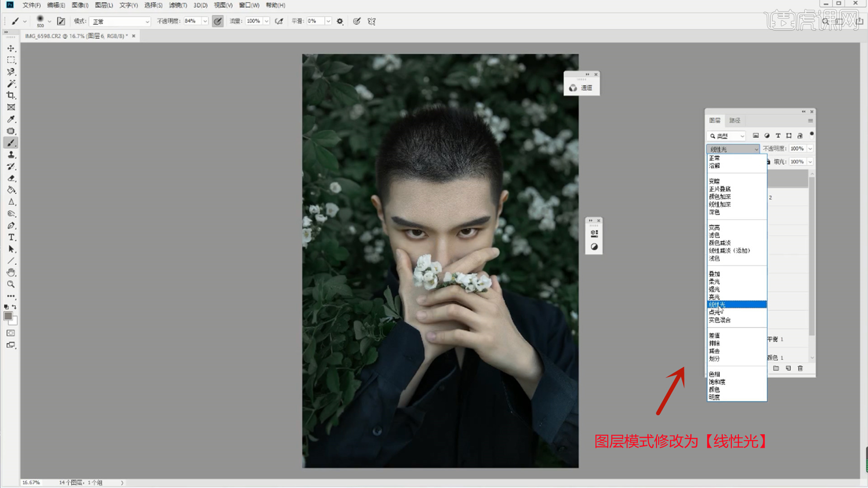Toggle the layer filter on/off switch
Image resolution: width=868 pixels, height=488 pixels.
tap(811, 134)
